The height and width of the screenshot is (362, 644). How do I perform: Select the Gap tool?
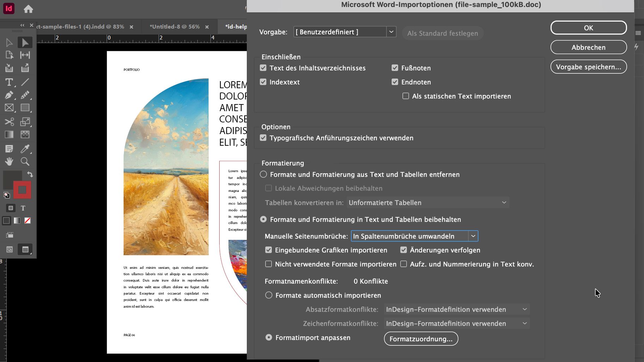(25, 55)
